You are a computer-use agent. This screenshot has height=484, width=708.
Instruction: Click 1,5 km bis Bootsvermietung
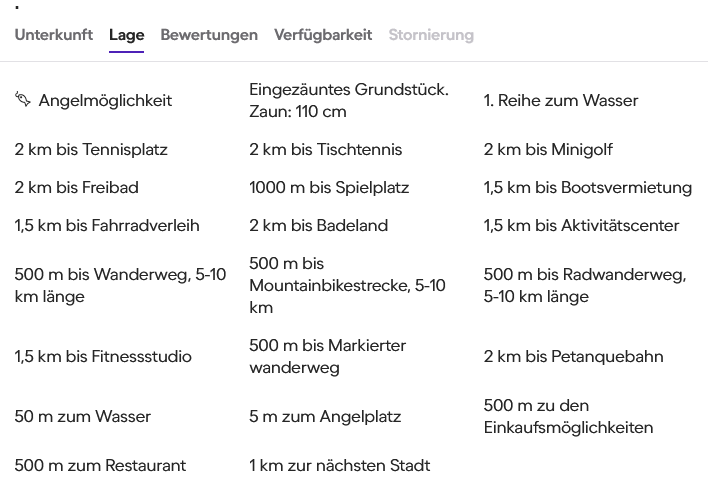tap(588, 187)
